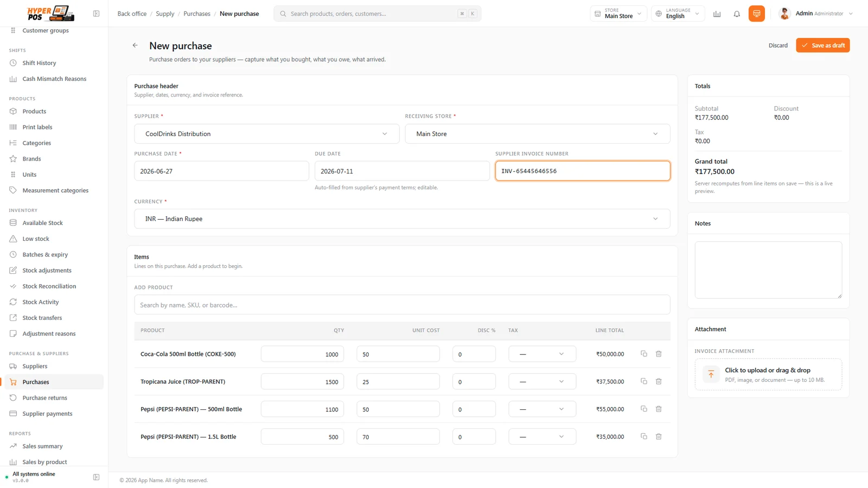Viewport: 868px width, 488px height.
Task: Delete the Pepsi 1.5L Bottle line
Action: (x=659, y=436)
